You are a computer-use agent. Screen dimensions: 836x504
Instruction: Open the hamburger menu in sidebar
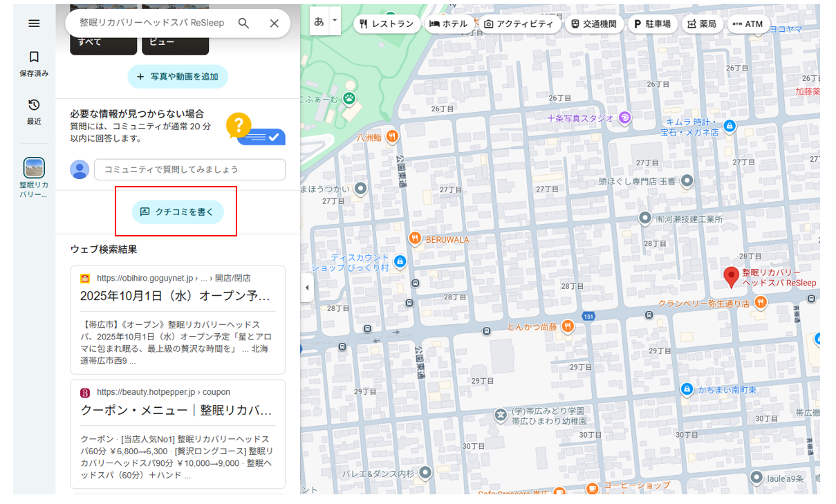34,24
